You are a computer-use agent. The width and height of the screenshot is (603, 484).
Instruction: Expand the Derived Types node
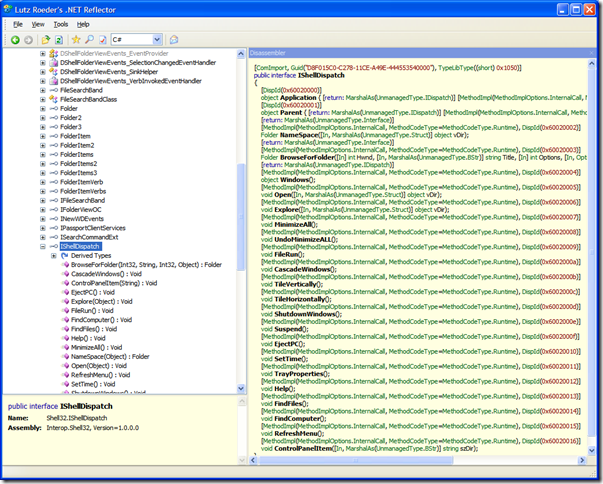coord(53,256)
